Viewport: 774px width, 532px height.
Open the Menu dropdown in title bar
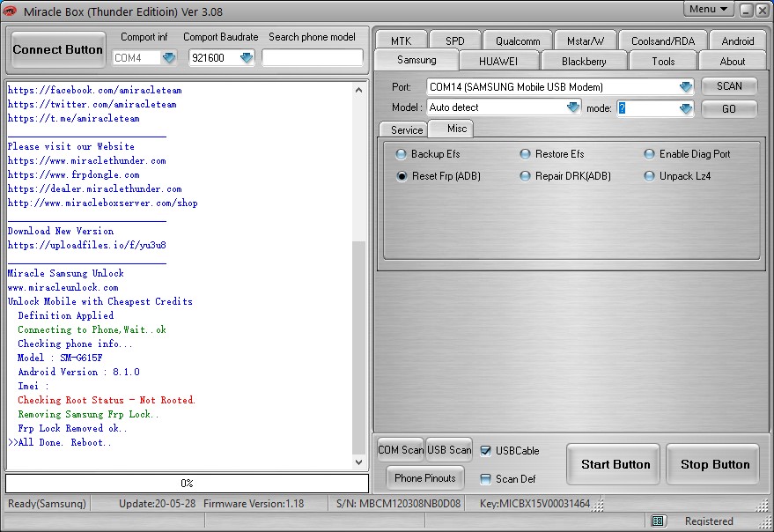[x=708, y=9]
